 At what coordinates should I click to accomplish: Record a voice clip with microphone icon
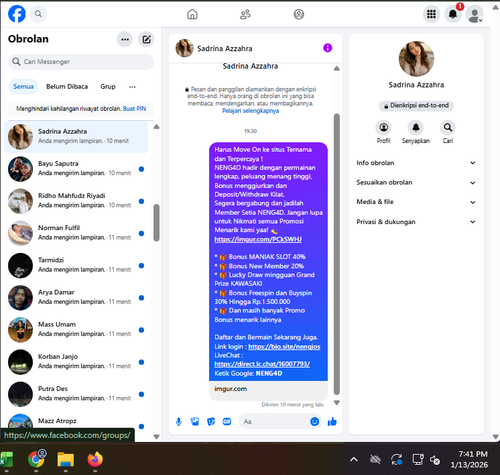point(179,422)
